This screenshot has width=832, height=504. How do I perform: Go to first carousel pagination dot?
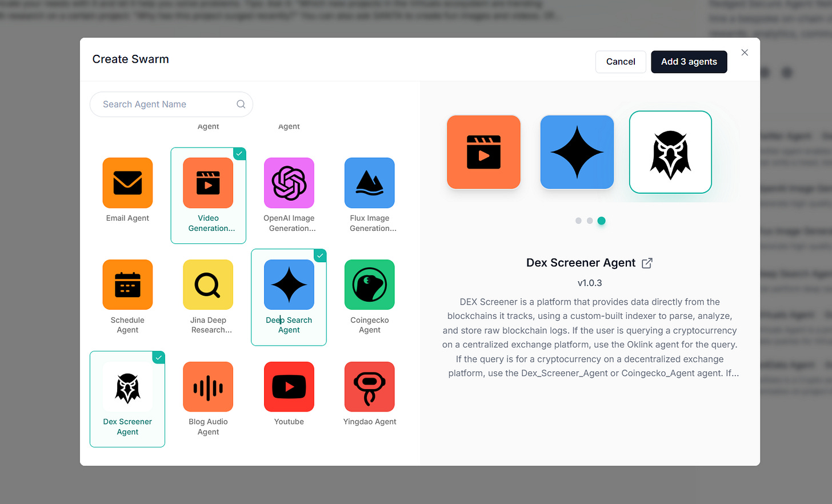coord(578,221)
